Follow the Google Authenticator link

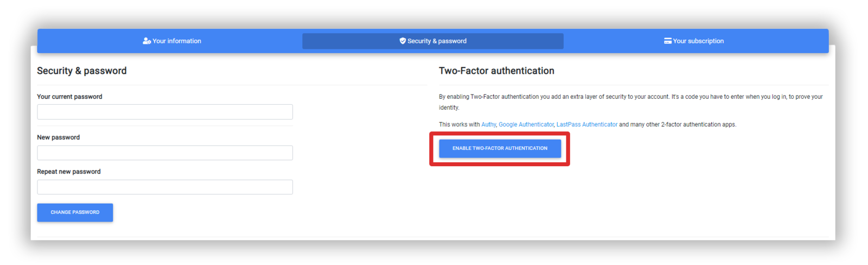(x=526, y=125)
